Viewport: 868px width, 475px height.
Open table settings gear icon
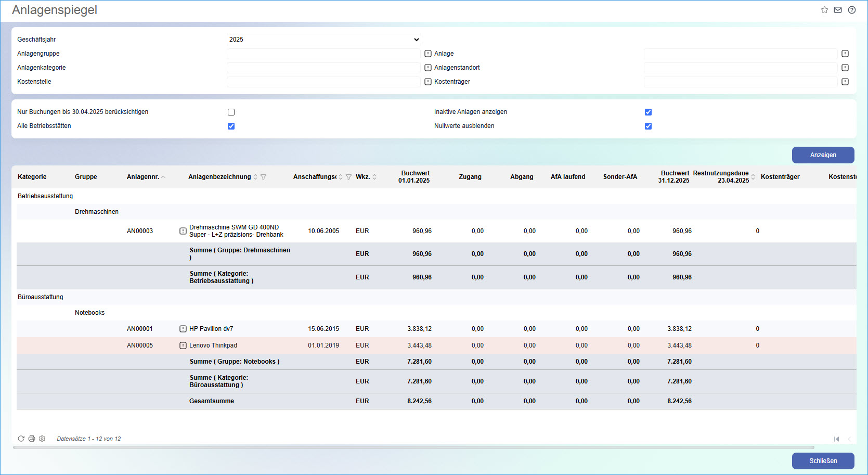(42, 439)
